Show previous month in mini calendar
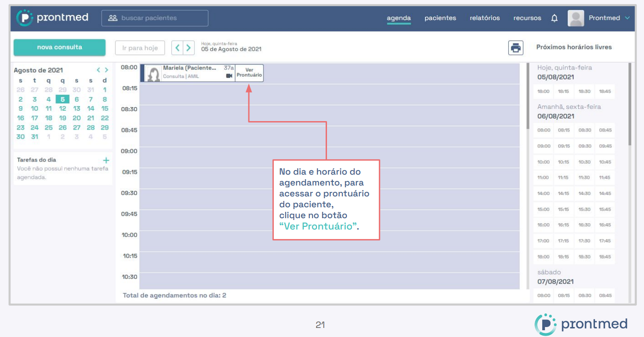The width and height of the screenshot is (644, 337). point(98,70)
